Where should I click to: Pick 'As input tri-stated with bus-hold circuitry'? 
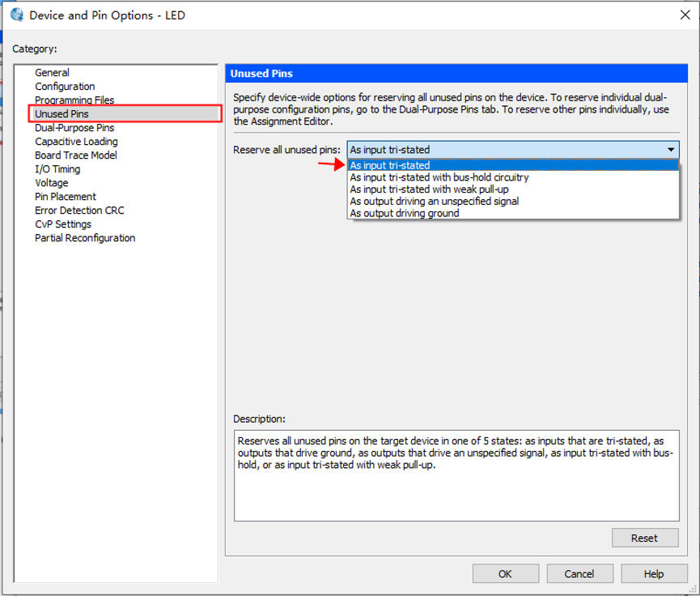439,177
